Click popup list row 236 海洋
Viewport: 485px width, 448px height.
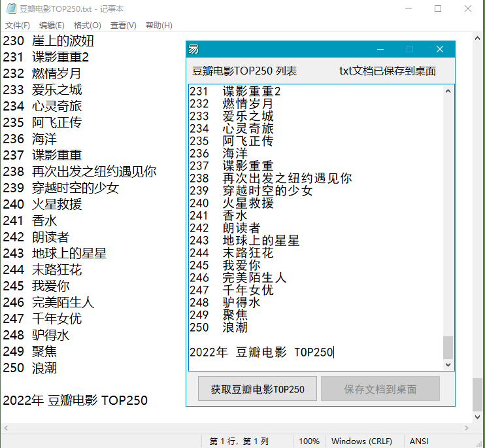click(x=219, y=154)
